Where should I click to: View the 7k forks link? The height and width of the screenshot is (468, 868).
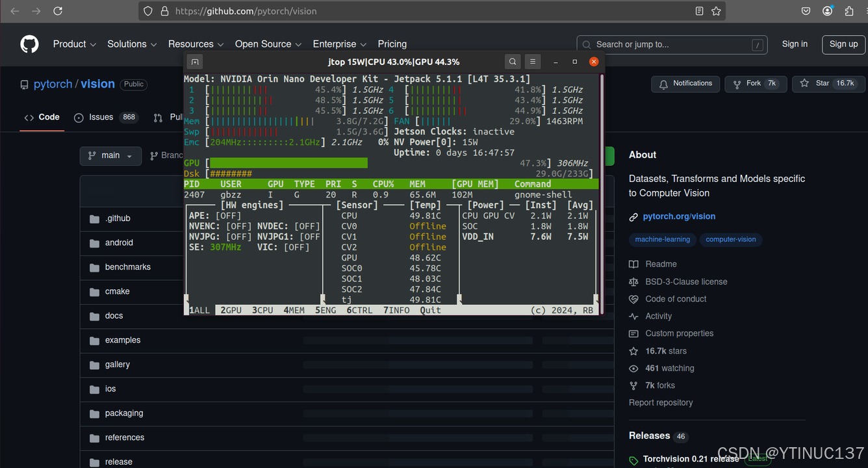pos(659,385)
